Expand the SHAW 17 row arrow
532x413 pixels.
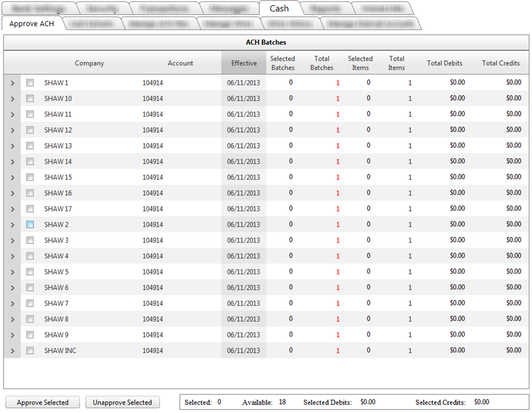coord(12,209)
